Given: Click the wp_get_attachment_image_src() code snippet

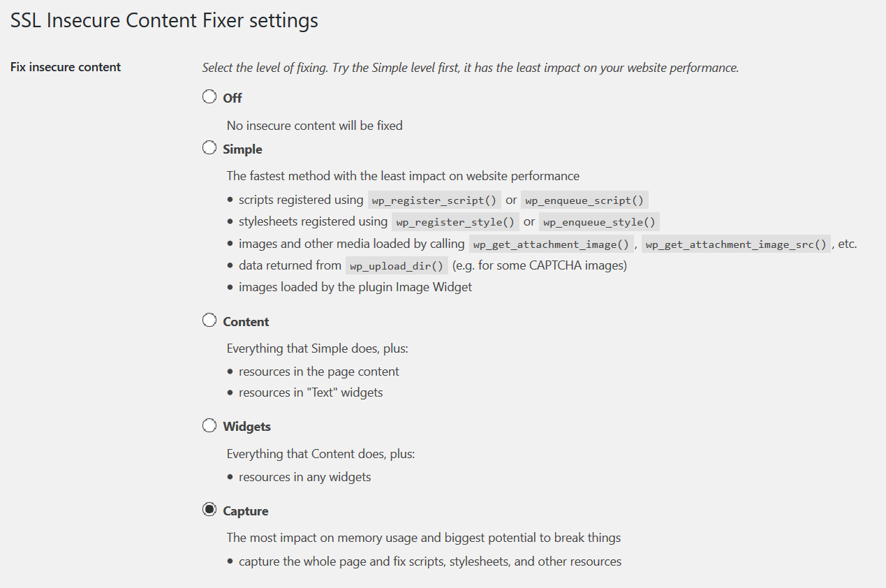Looking at the screenshot, I should pyautogui.click(x=736, y=244).
